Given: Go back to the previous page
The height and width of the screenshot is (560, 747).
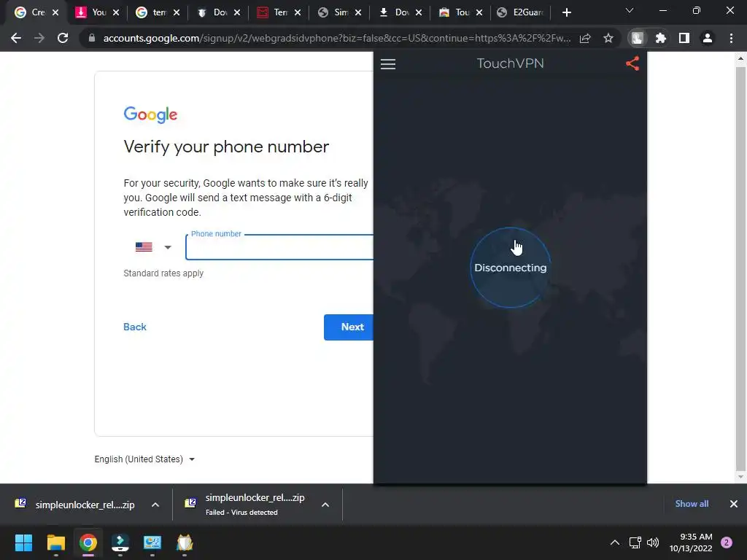Looking at the screenshot, I should click(16, 38).
